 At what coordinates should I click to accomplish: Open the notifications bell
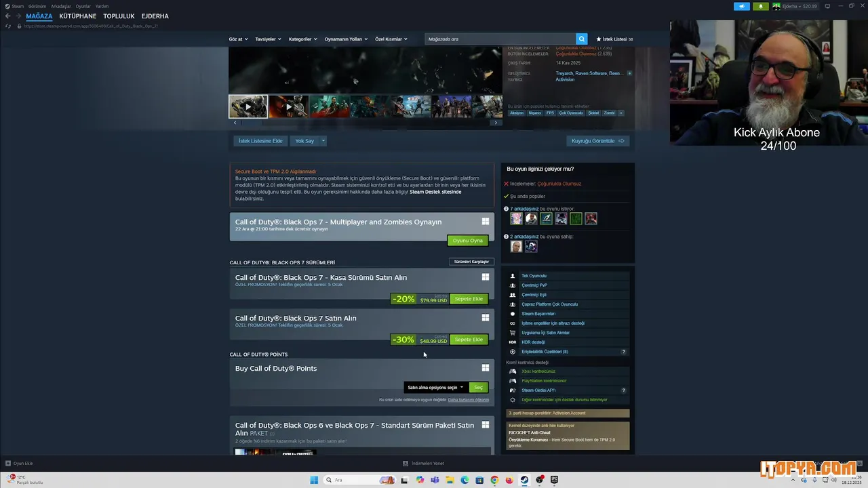tap(760, 6)
